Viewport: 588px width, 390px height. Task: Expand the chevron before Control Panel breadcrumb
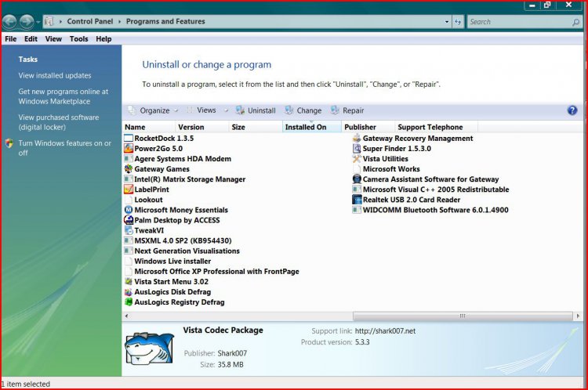pos(60,22)
